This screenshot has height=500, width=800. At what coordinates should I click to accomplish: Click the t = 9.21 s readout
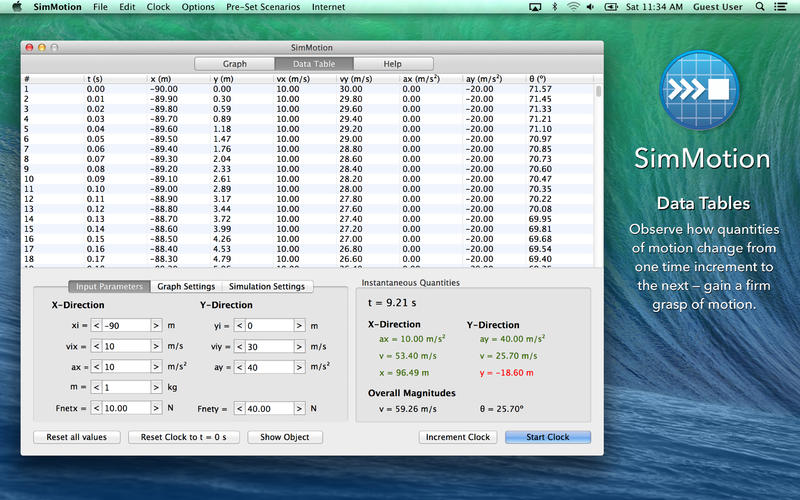point(392,303)
